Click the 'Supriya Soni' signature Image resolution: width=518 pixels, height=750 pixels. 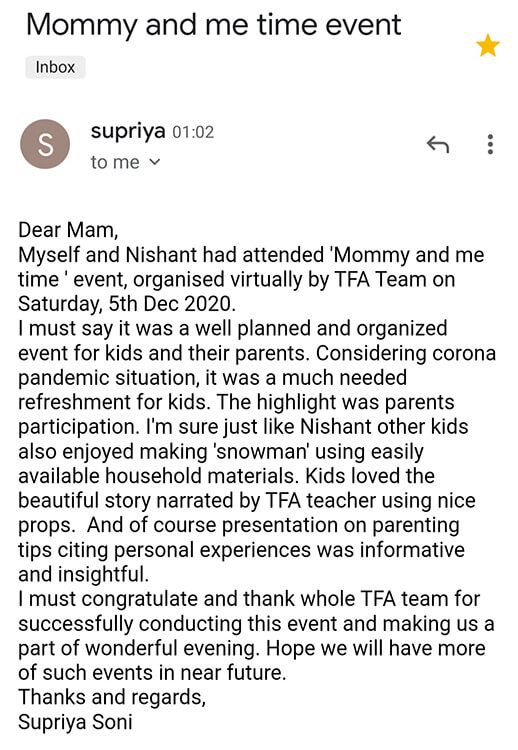point(75,722)
